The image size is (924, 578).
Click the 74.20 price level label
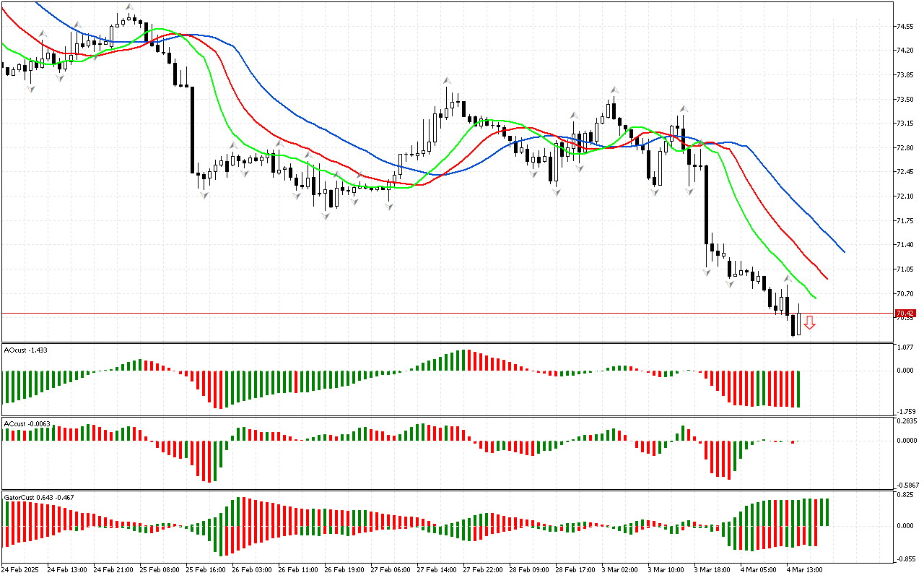[905, 51]
